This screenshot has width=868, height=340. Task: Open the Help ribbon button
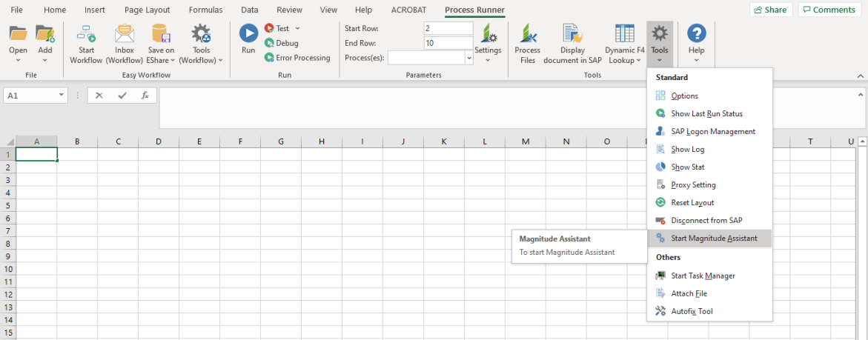point(696,44)
